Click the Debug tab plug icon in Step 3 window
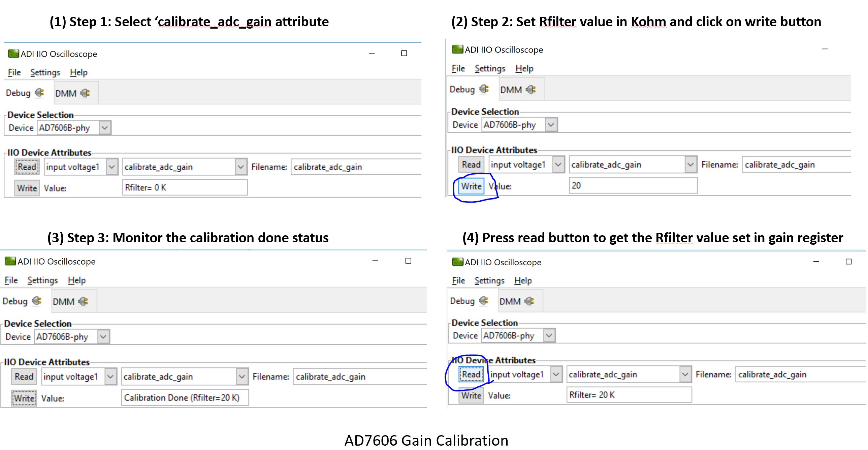Viewport: 868px width, 450px height. point(37,301)
